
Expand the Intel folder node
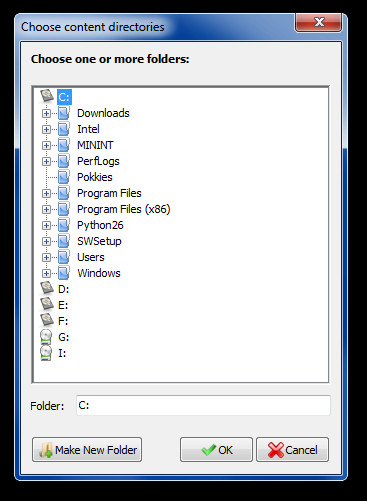coord(46,129)
